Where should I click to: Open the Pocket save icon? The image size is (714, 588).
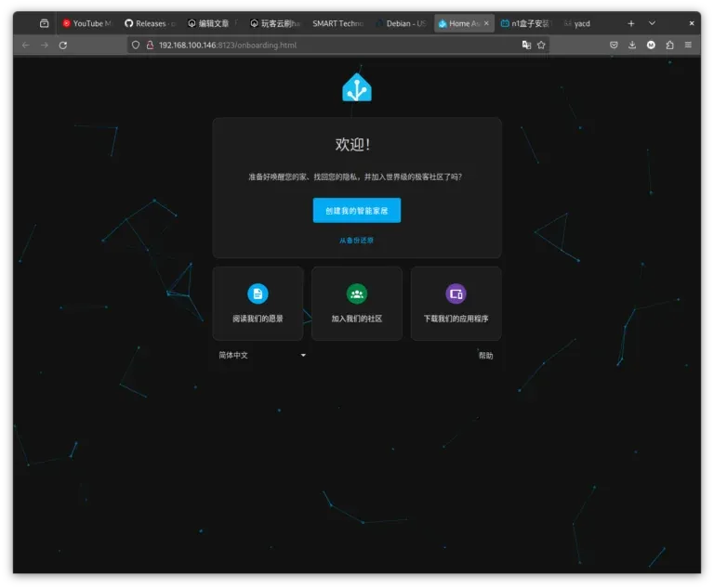point(614,45)
